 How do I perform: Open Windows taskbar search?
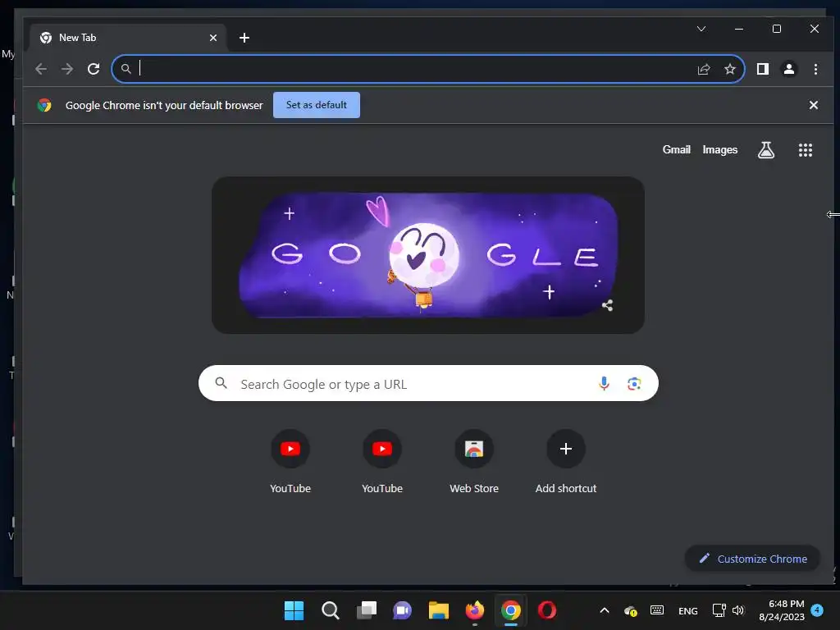[x=330, y=610]
